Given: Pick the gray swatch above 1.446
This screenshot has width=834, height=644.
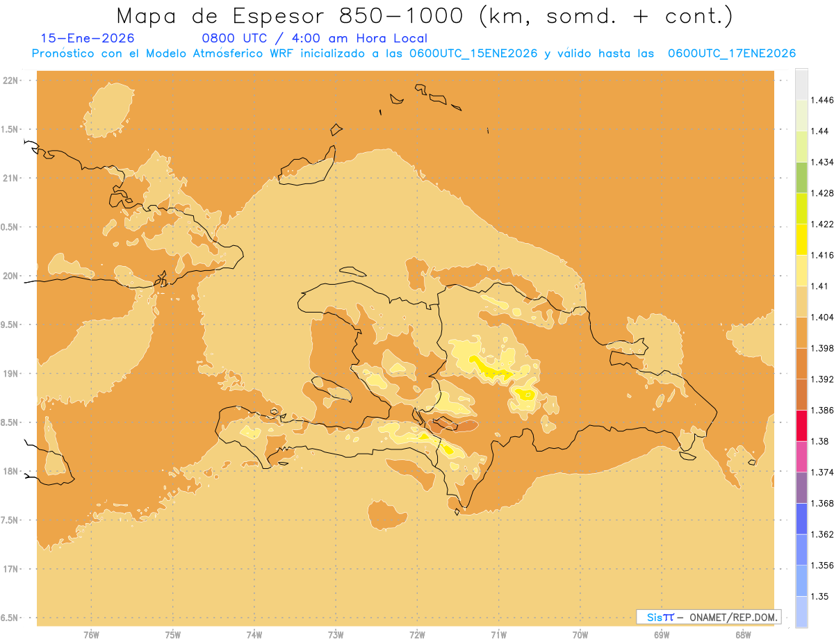Looking at the screenshot, I should [x=801, y=84].
